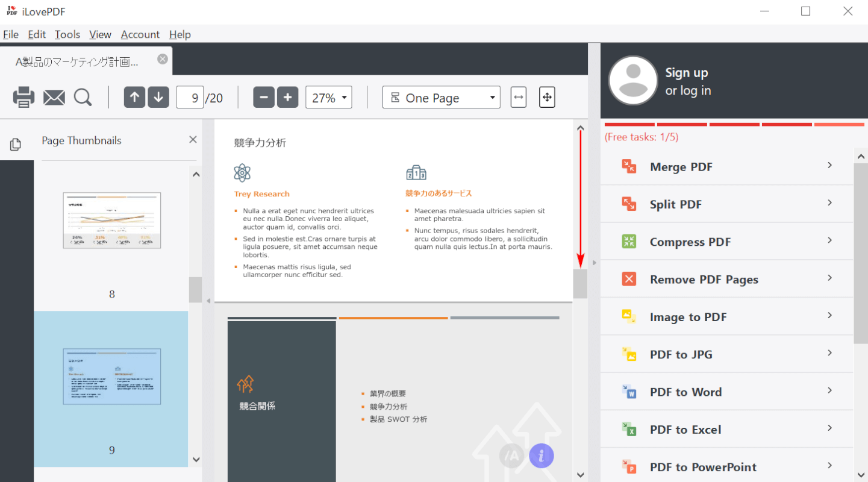Click Sign up or log in
The image size is (868, 482).
pos(687,81)
